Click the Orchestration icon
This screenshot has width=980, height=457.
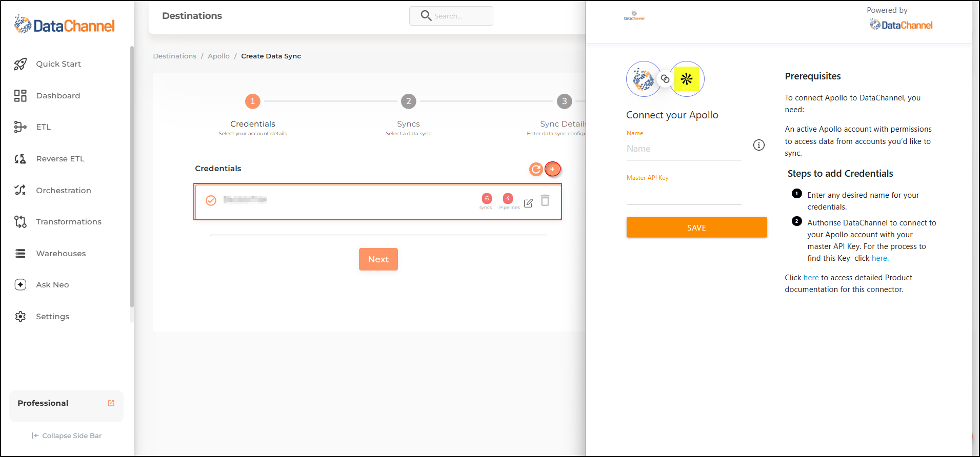click(x=20, y=190)
